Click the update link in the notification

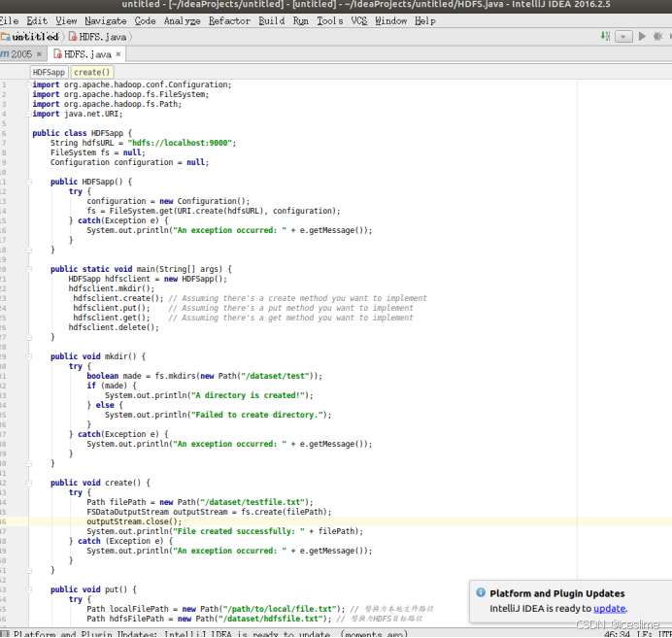point(609,608)
